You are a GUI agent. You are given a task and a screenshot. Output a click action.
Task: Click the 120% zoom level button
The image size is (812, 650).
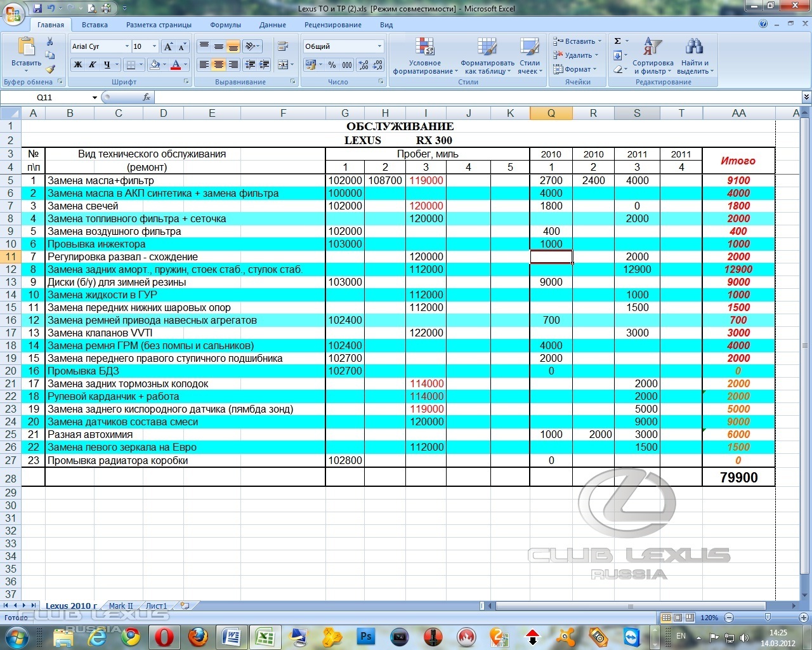tap(709, 618)
